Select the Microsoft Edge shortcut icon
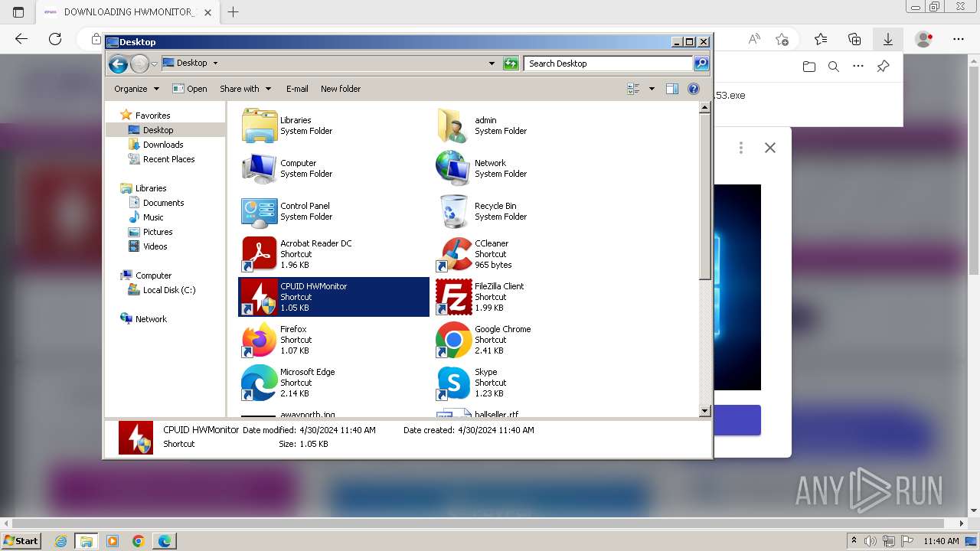Viewport: 980px width, 551px height. pos(259,383)
